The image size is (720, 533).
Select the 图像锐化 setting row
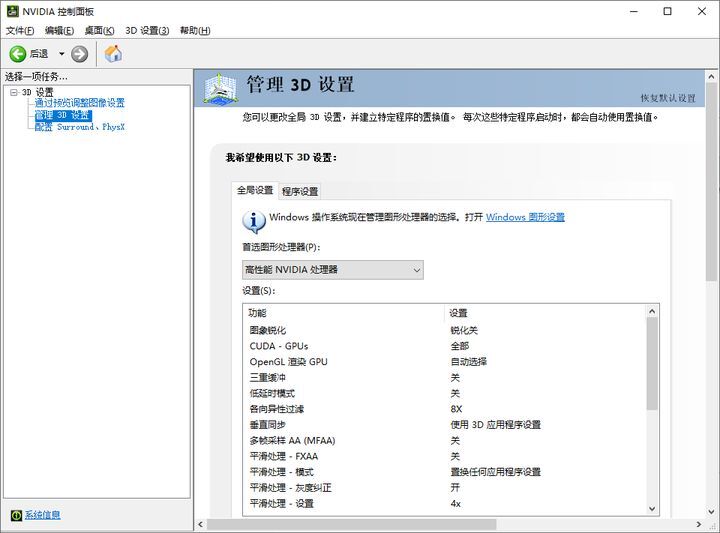coord(444,330)
